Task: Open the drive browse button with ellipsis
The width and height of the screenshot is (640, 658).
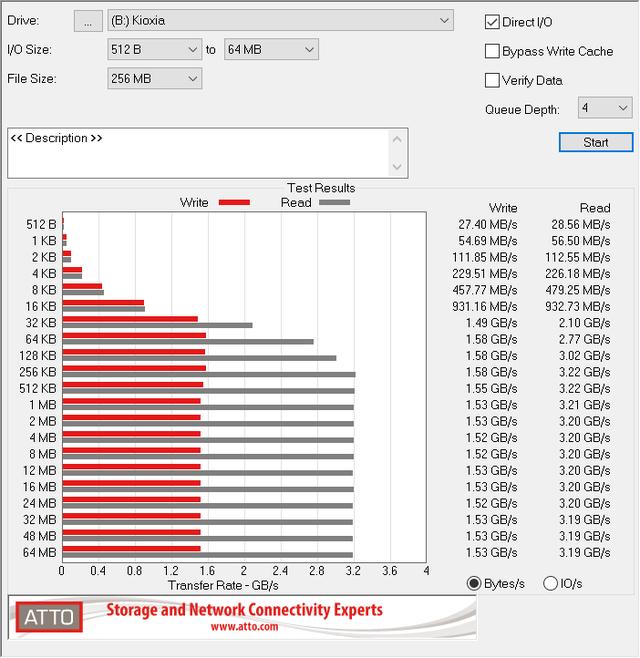Action: click(88, 21)
